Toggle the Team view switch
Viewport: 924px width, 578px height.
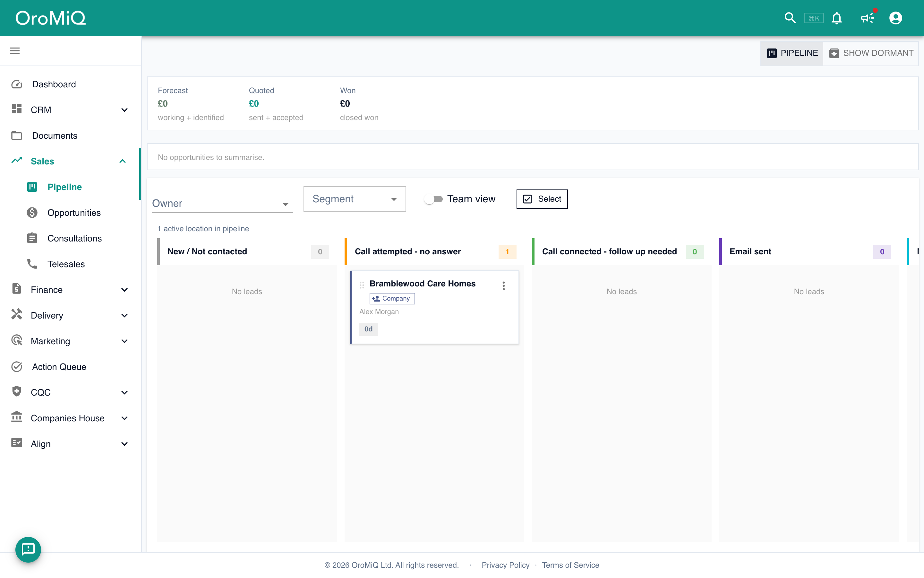pos(433,199)
